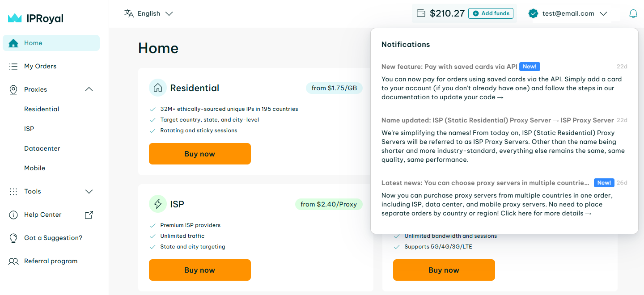Click the ISP lightning bolt icon

[158, 204]
